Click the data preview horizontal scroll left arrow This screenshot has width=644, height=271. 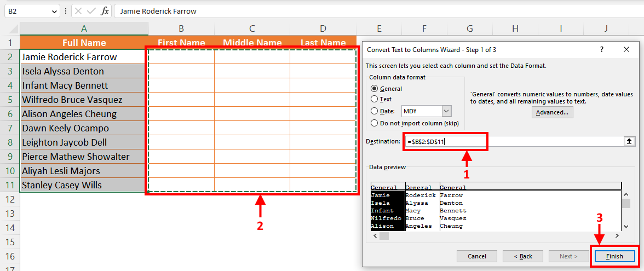[374, 235]
